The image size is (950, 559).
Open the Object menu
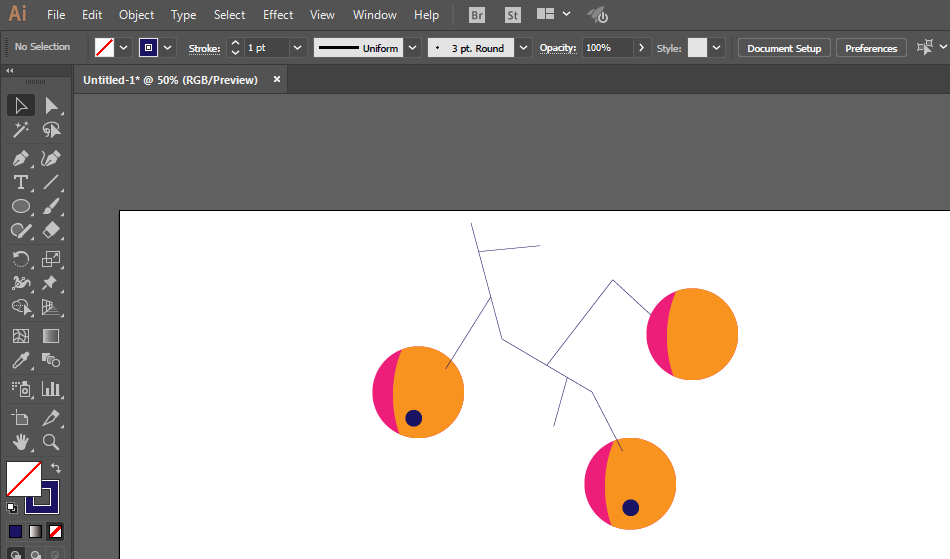[x=136, y=15]
